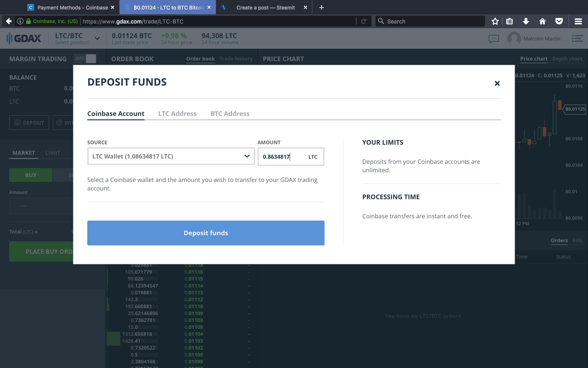
Task: Click the 0.01100 order book price
Action: coord(194,355)
